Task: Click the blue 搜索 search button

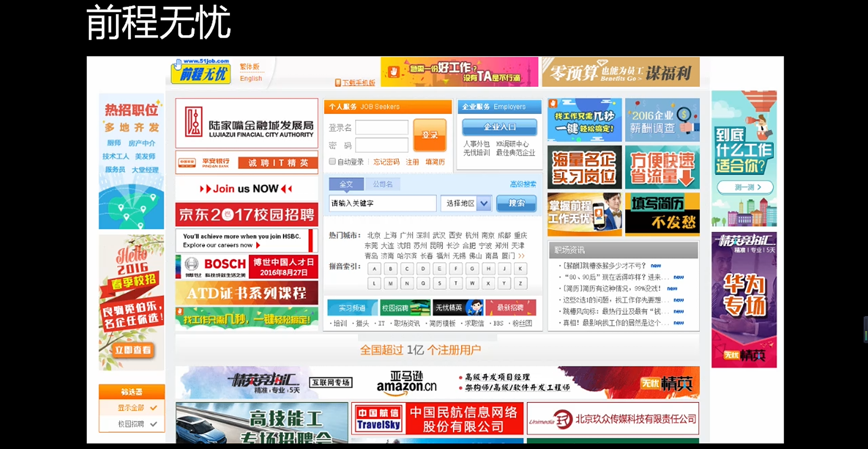Action: point(516,203)
